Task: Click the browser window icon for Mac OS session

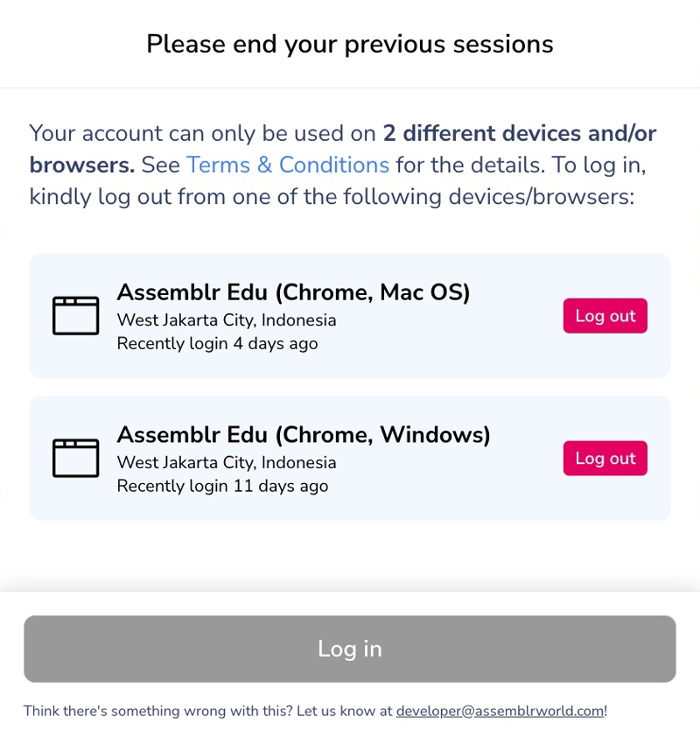Action: pyautogui.click(x=75, y=316)
